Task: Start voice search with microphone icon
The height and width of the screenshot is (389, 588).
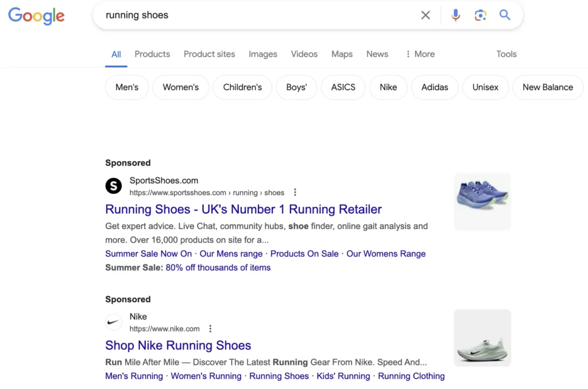Action: pyautogui.click(x=455, y=15)
